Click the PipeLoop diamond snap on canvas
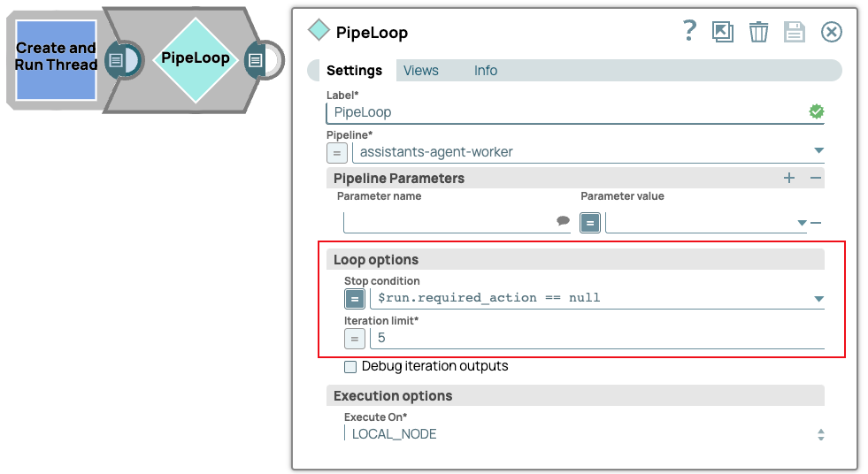 pos(196,59)
